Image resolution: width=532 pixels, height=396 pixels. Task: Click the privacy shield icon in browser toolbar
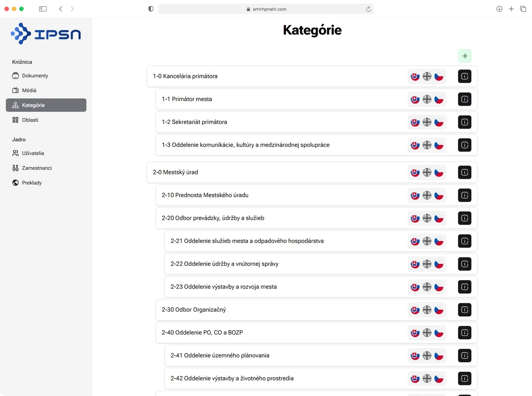pos(151,9)
